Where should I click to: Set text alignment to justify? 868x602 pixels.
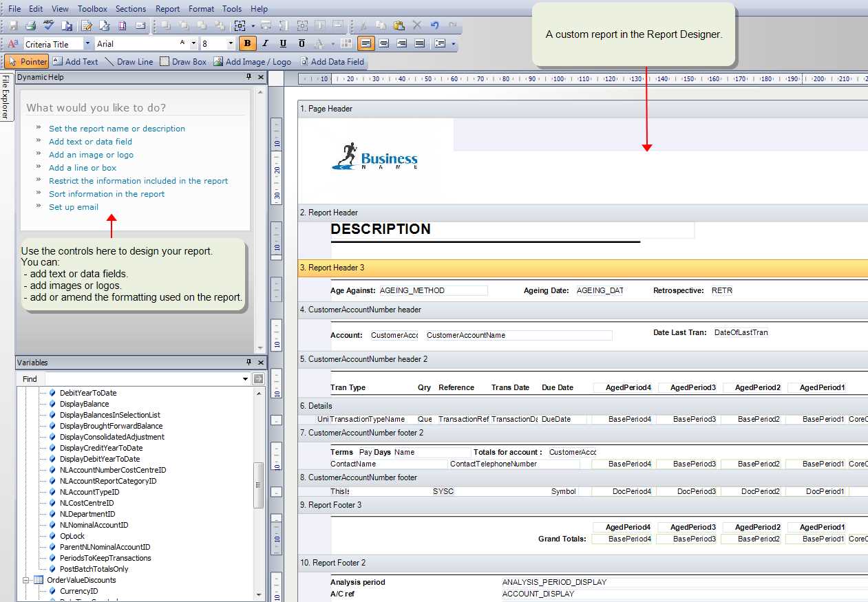coord(420,43)
